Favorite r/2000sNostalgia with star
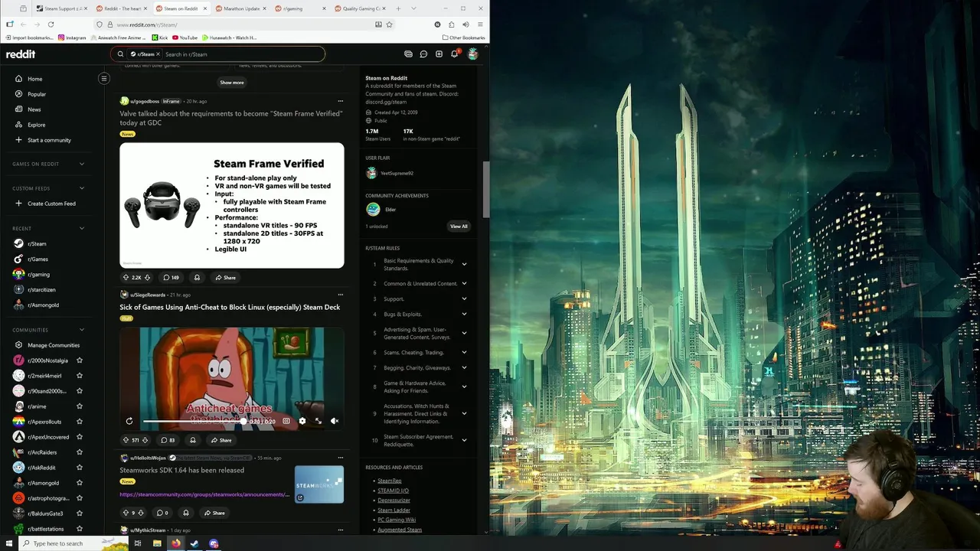Image resolution: width=980 pixels, height=551 pixels. (x=80, y=360)
